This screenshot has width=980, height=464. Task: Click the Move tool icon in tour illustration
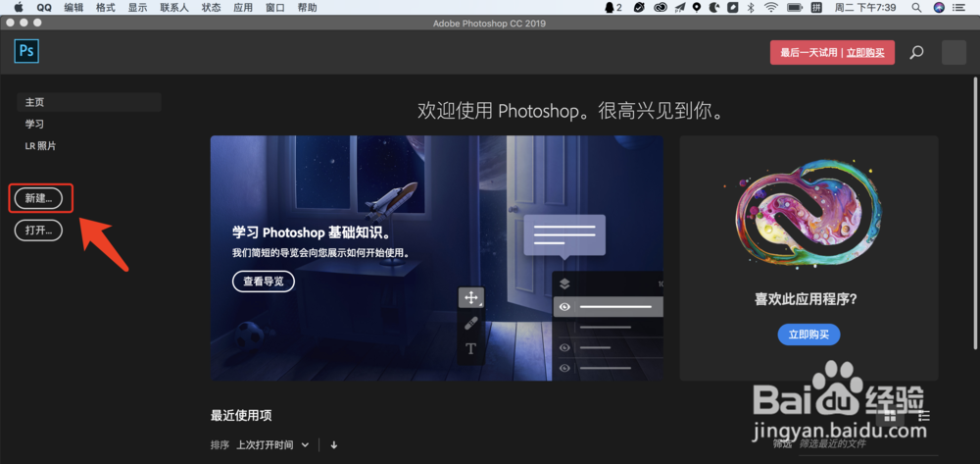470,297
